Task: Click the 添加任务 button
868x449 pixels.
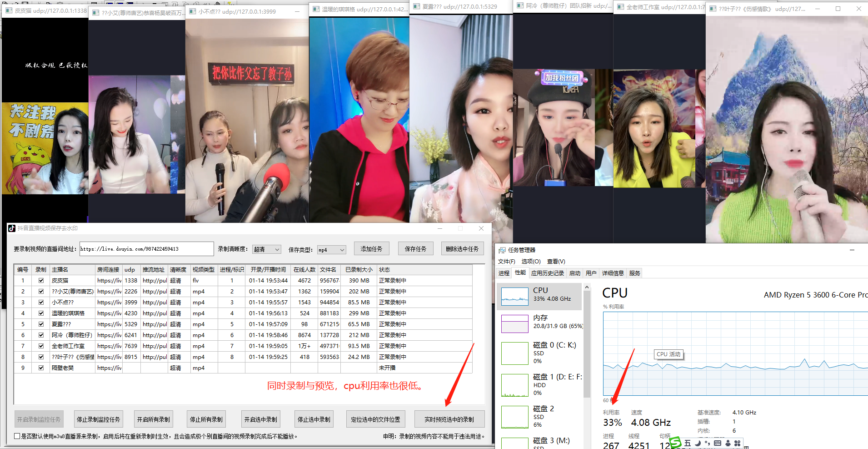Action: point(371,249)
